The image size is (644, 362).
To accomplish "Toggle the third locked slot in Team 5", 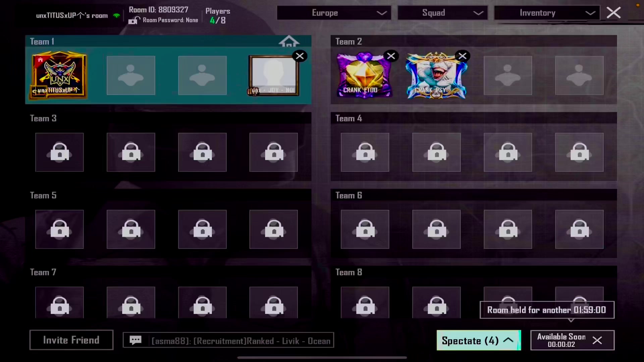I will pyautogui.click(x=202, y=229).
